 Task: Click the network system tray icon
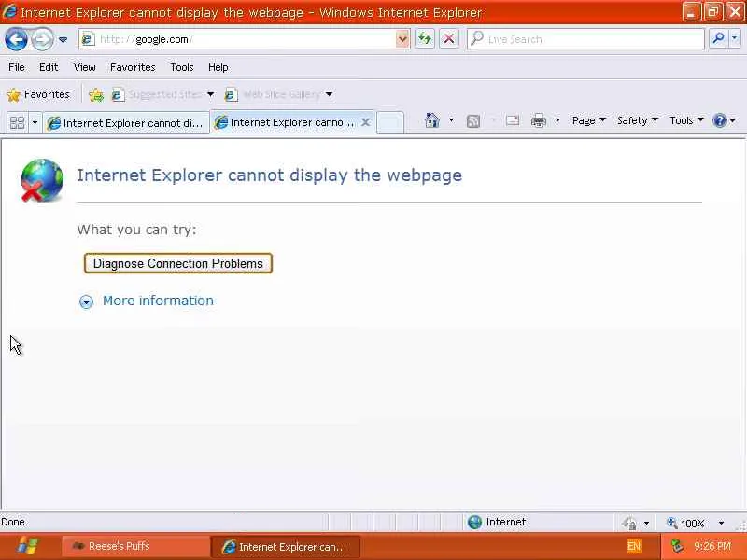pyautogui.click(x=677, y=546)
